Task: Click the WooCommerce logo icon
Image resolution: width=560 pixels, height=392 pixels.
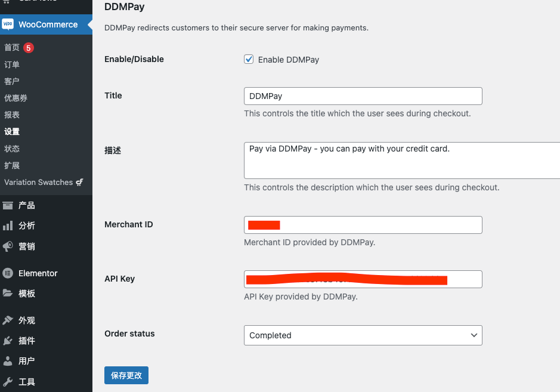Action: pyautogui.click(x=8, y=24)
